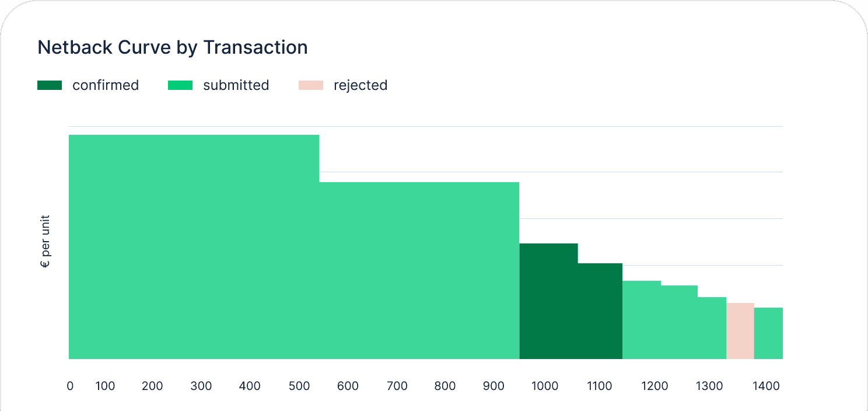Click the pink rejected legend swatch
868x411 pixels.
pos(311,85)
